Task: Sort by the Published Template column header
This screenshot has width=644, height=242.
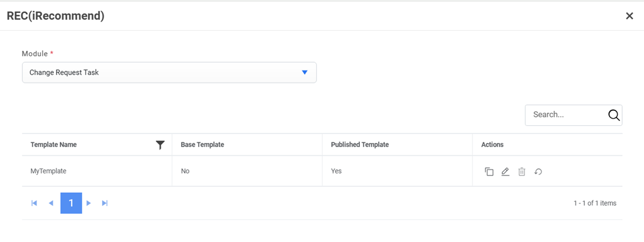Action: click(x=360, y=145)
